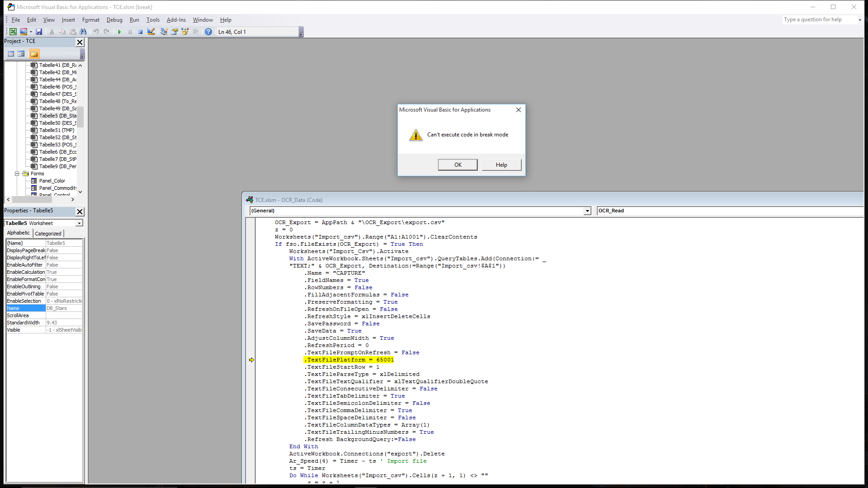The image size is (868, 488).
Task: Switch to Categorized properties tab
Action: 48,234
